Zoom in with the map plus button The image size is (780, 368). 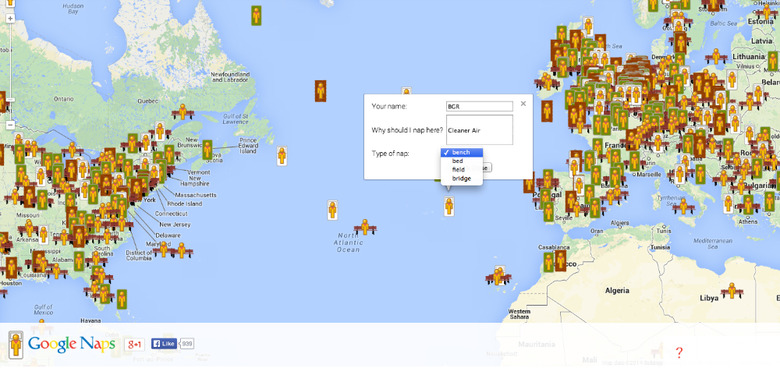click(x=10, y=18)
